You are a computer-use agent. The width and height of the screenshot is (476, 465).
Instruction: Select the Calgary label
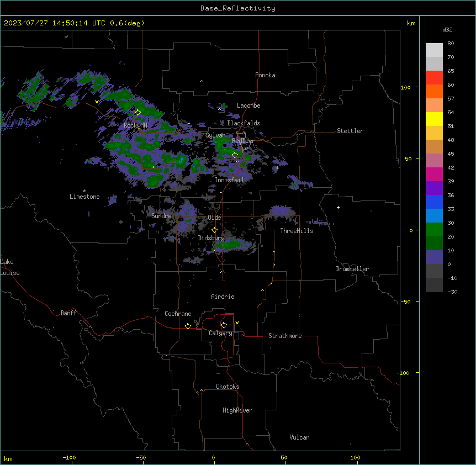(x=220, y=333)
